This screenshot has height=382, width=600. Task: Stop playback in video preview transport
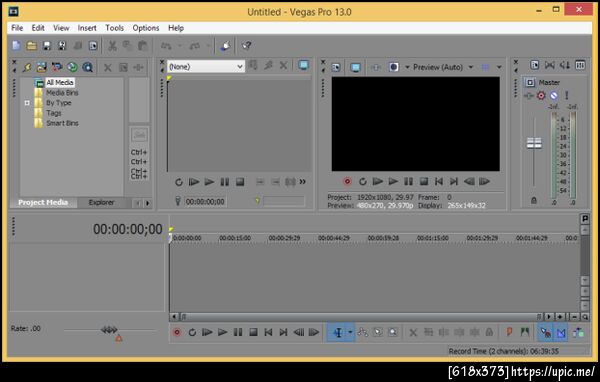[424, 181]
